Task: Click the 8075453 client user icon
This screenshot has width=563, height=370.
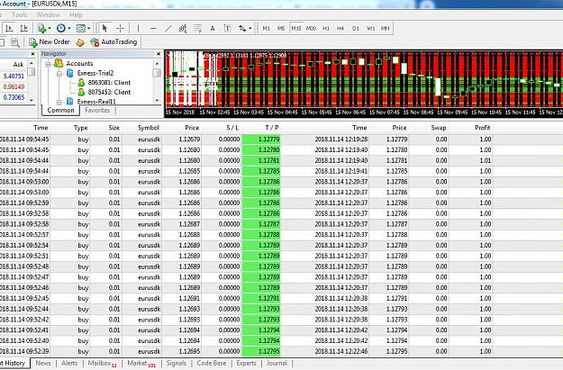Action: 82,92
